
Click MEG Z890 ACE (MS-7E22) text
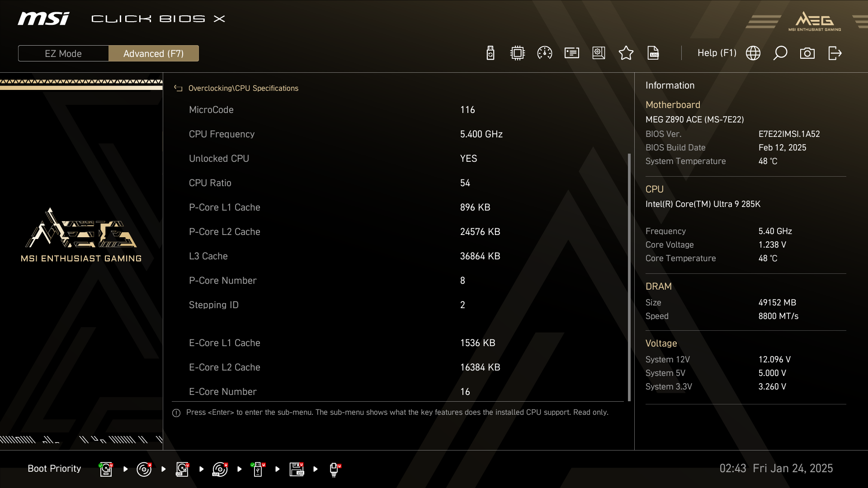click(694, 120)
